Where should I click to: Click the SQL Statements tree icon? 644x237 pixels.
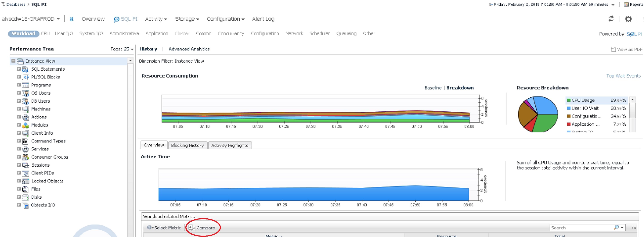point(25,69)
